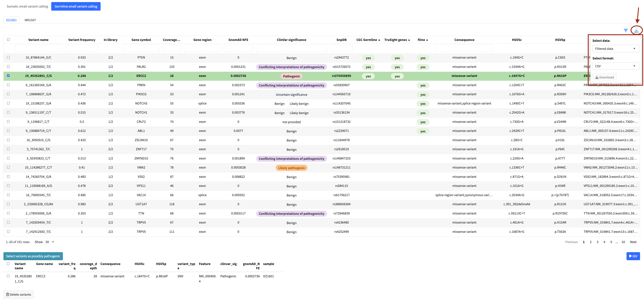Sort by the CGC Germline column arrow

tap(379, 40)
